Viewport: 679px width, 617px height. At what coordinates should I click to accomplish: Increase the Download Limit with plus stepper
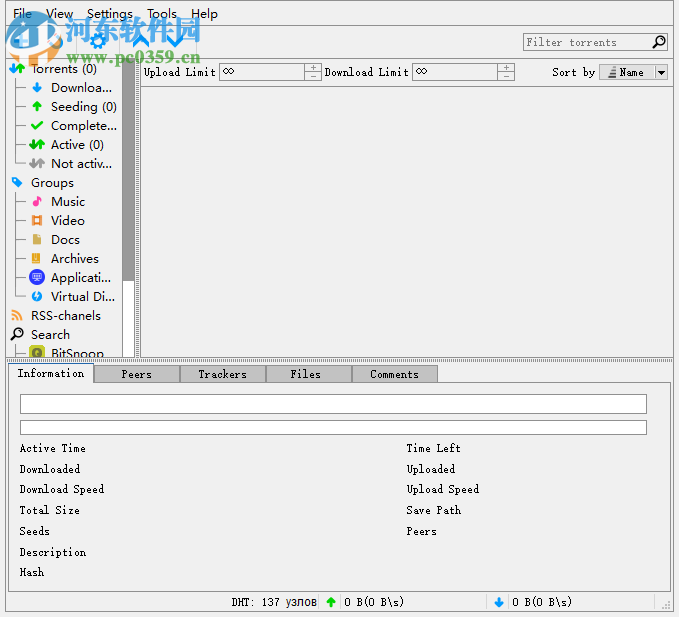point(506,68)
